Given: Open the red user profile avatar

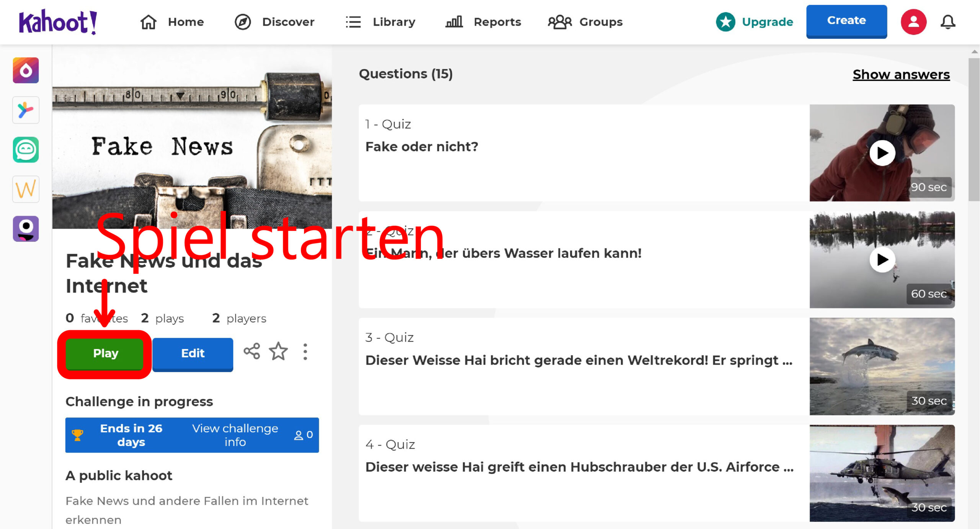Looking at the screenshot, I should pos(913,22).
